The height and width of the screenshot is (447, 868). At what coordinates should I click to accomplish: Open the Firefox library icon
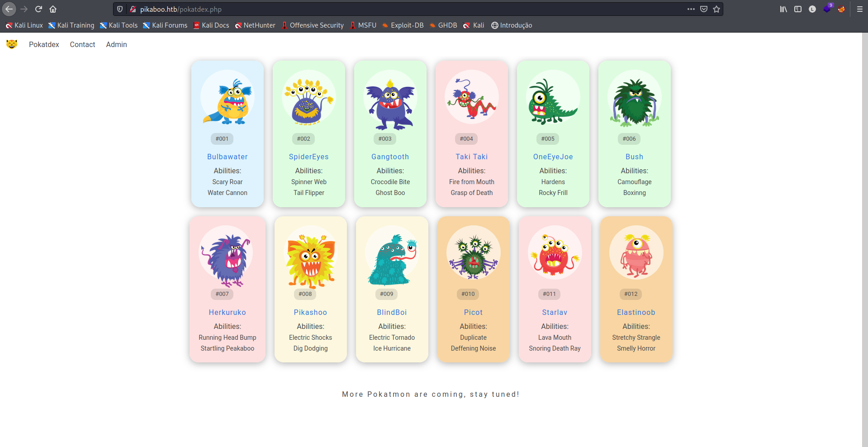tap(783, 9)
